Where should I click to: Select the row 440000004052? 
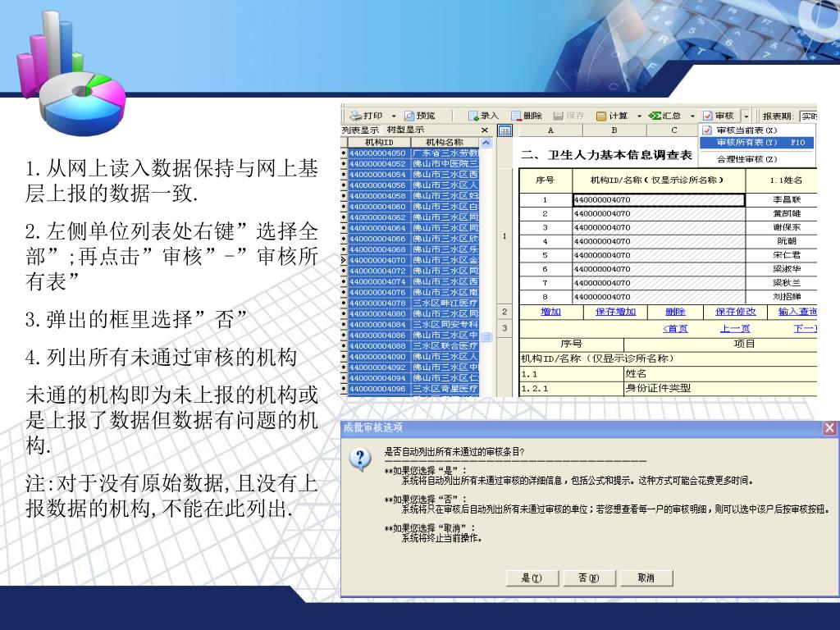[410, 164]
